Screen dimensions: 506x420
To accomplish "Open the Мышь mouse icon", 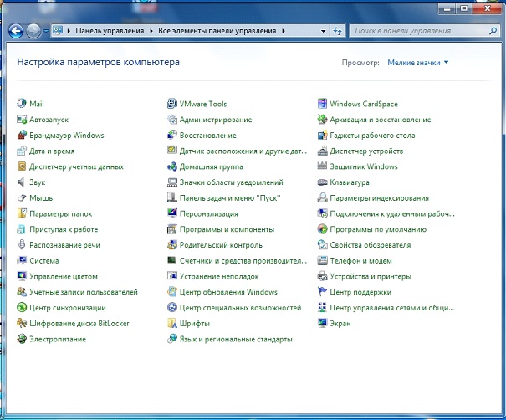I will pyautogui.click(x=22, y=197).
